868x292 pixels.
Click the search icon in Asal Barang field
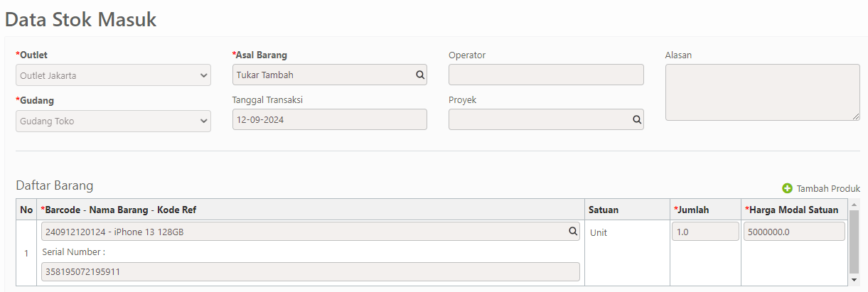point(419,75)
